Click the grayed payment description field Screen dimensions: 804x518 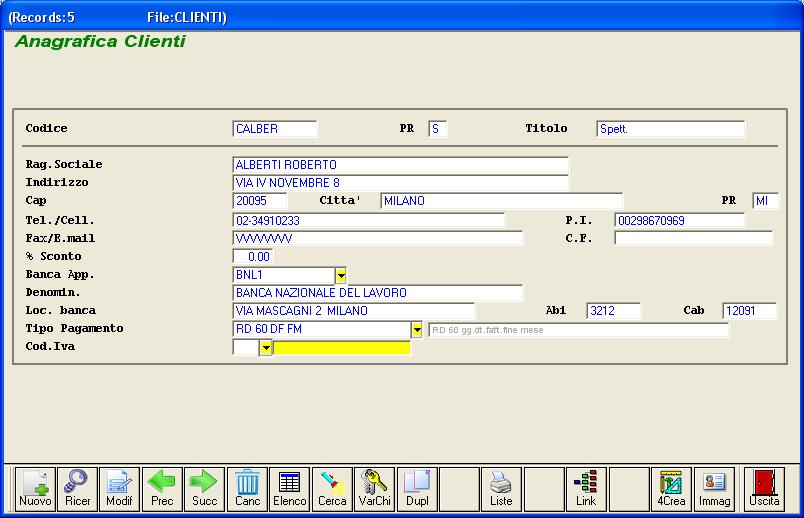coord(578,330)
